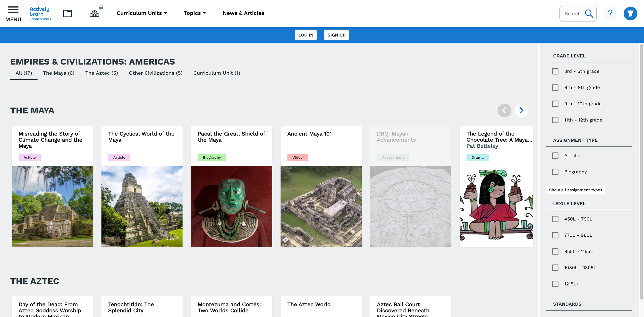Image resolution: width=644 pixels, height=317 pixels.
Task: Expand the Topics dropdown
Action: (195, 13)
